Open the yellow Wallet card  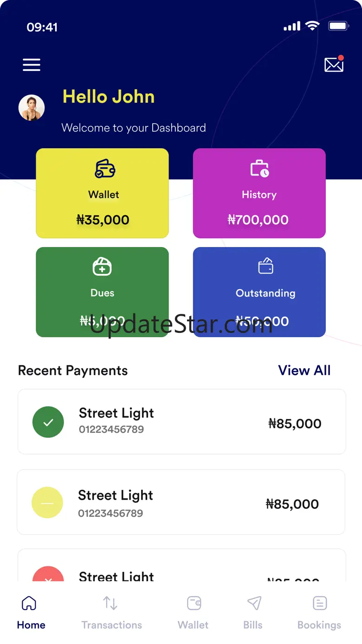click(102, 193)
